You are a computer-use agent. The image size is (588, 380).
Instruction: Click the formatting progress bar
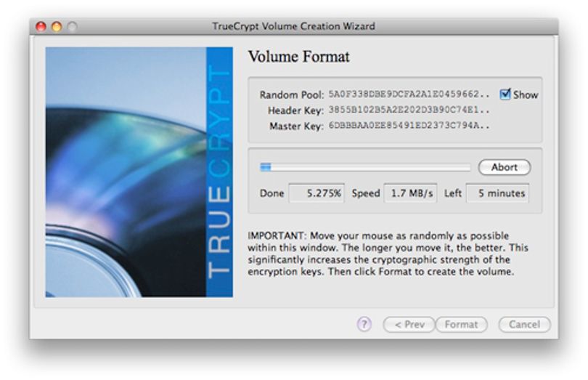[x=365, y=167]
